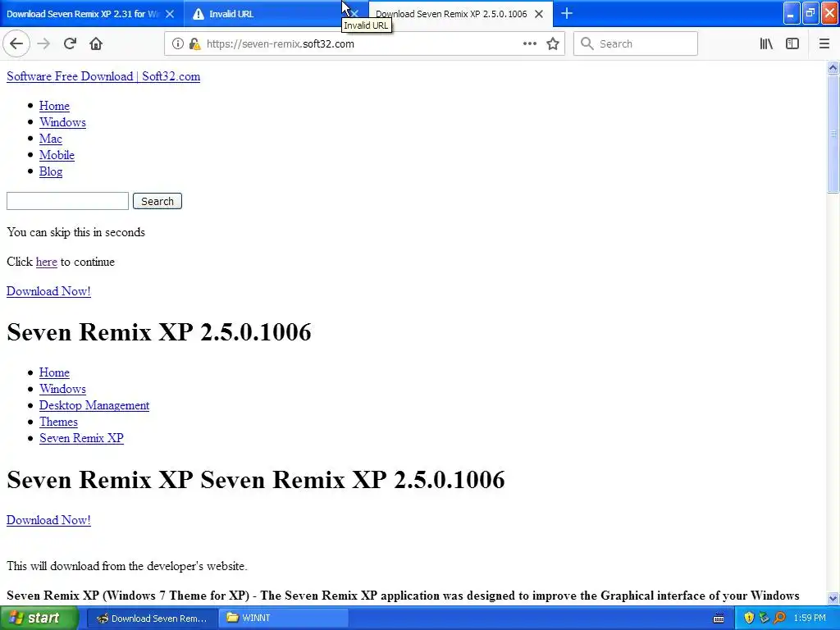This screenshot has width=840, height=630.
Task: Open the Themes breadcrumb link
Action: 58,422
